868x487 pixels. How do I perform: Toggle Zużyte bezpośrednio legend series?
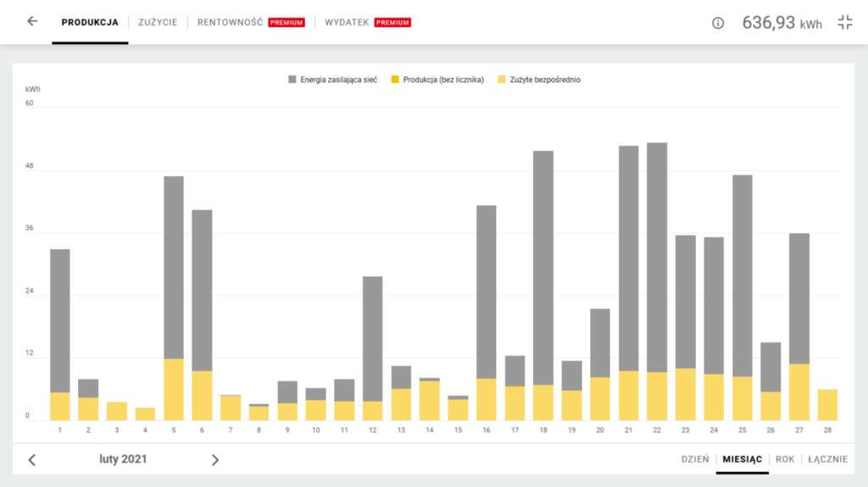pos(538,80)
